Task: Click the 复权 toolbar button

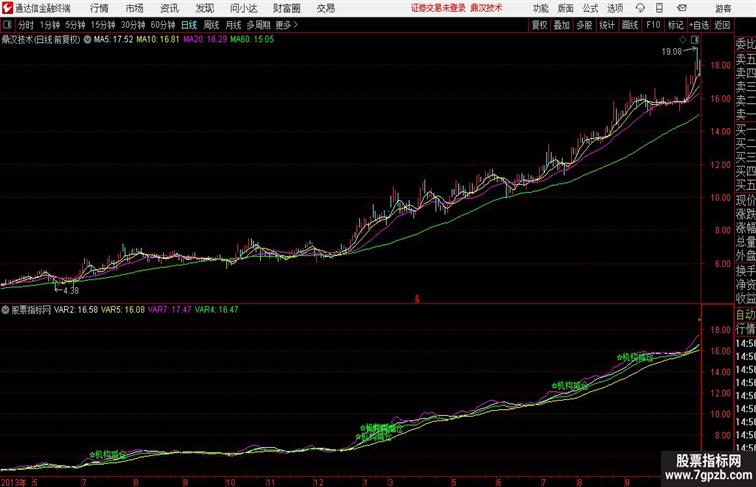Action: pyautogui.click(x=540, y=25)
